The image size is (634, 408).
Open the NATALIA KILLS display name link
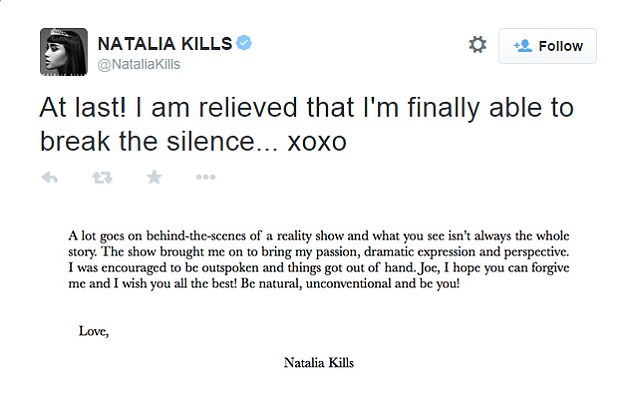point(165,43)
